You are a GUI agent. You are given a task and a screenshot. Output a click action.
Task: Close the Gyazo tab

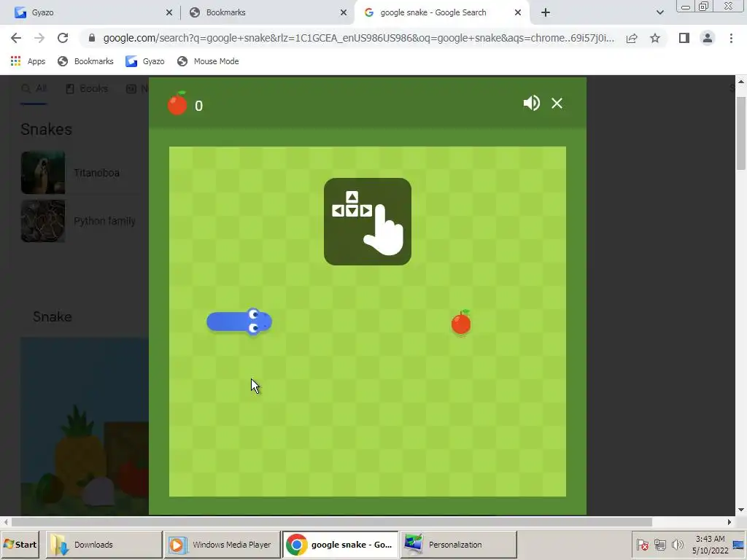point(169,13)
